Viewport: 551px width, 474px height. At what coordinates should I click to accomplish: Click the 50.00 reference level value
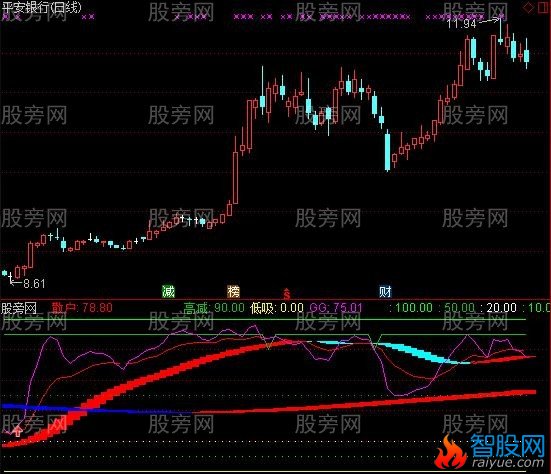pyautogui.click(x=459, y=308)
